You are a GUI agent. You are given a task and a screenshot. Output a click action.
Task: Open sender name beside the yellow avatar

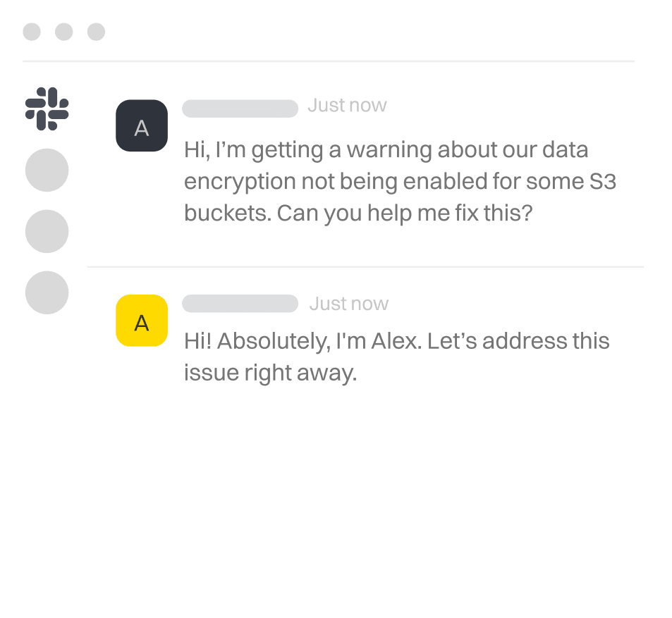[240, 304]
